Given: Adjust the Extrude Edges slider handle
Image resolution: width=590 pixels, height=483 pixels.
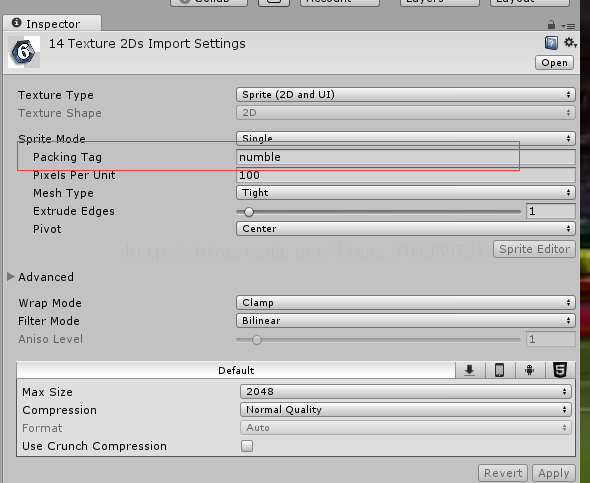Looking at the screenshot, I should [x=249, y=212].
